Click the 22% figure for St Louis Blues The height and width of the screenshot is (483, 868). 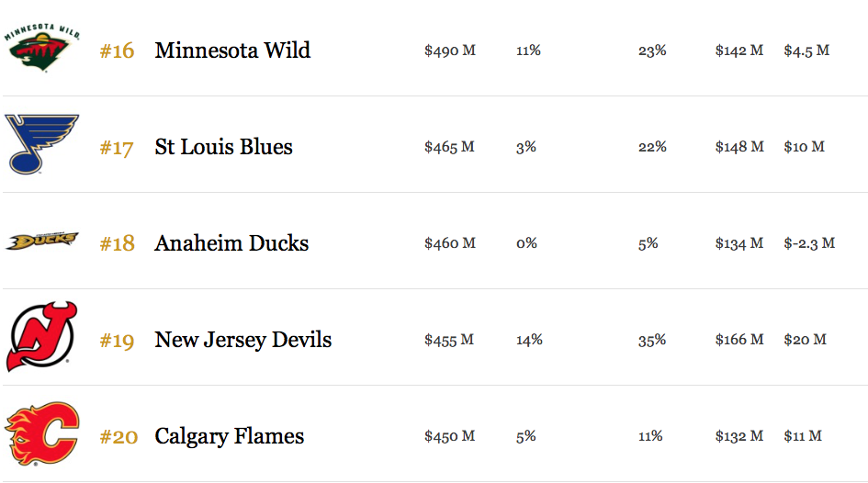pos(652,147)
